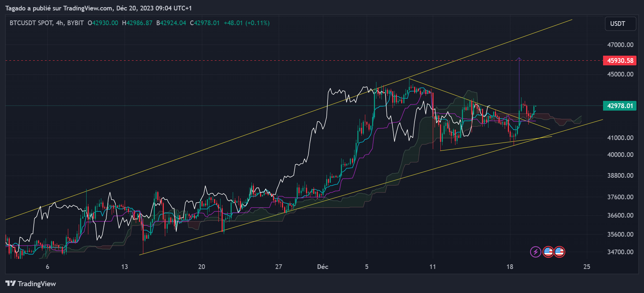The image size is (644, 293).
Task: Click the TradingView logo at bottom left
Action: pyautogui.click(x=31, y=284)
